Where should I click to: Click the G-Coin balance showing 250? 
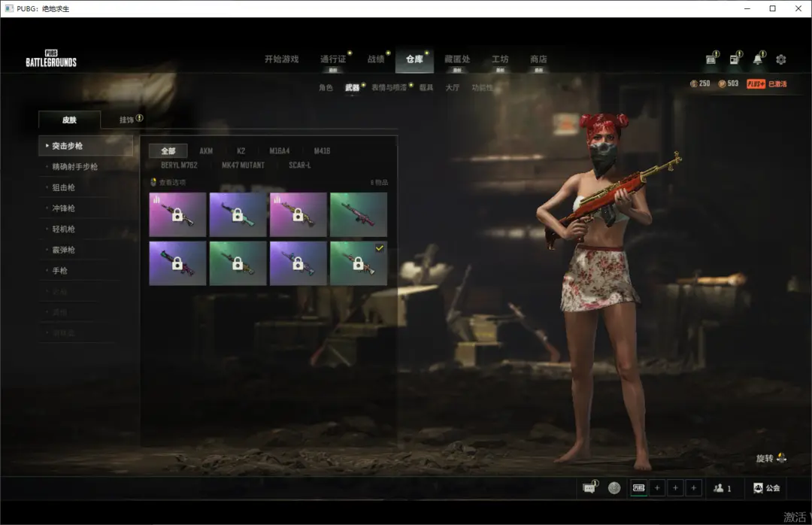point(700,83)
